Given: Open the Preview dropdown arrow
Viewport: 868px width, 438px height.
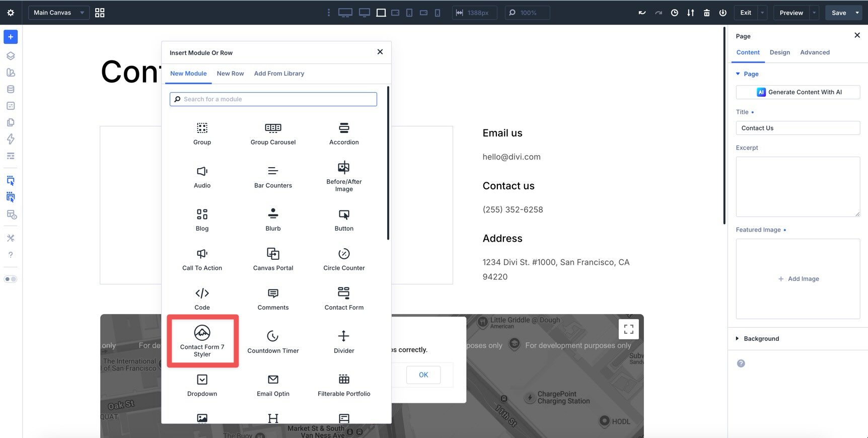Looking at the screenshot, I should click(814, 13).
